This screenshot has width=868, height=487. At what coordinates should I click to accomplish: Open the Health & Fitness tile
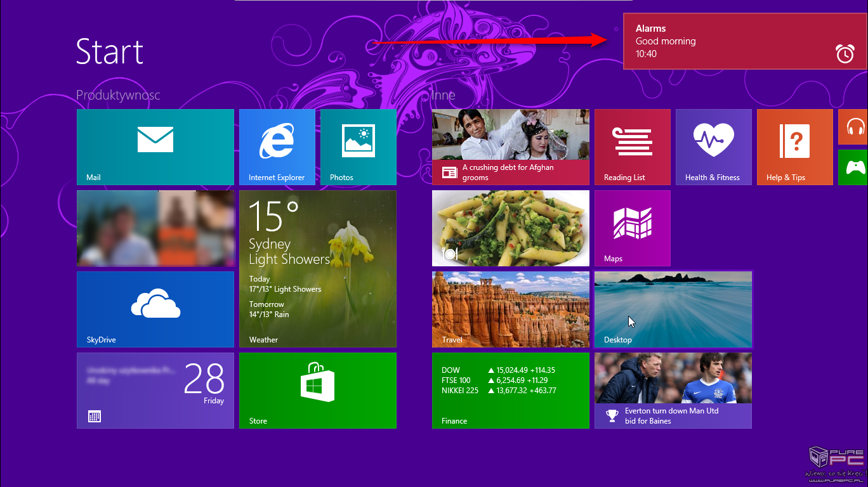pyautogui.click(x=714, y=147)
